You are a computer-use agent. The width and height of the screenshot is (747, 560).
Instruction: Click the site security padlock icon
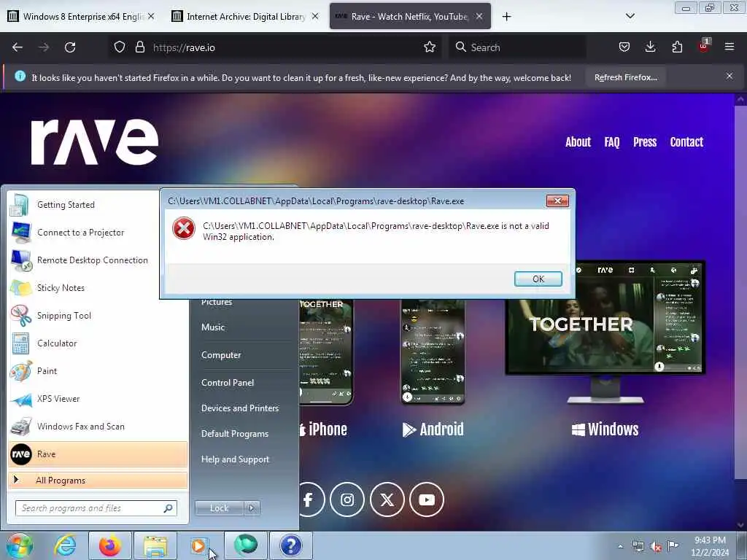(139, 47)
